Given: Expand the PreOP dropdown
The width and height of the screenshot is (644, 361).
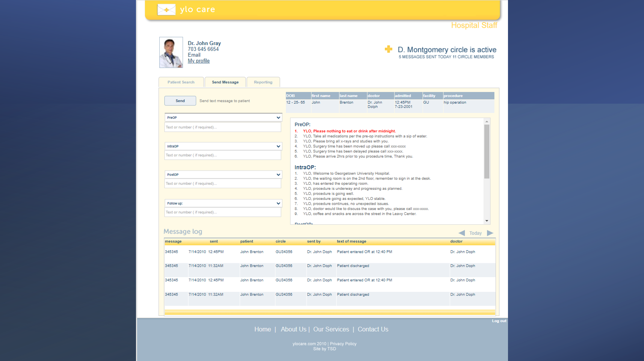Looking at the screenshot, I should 223,118.
